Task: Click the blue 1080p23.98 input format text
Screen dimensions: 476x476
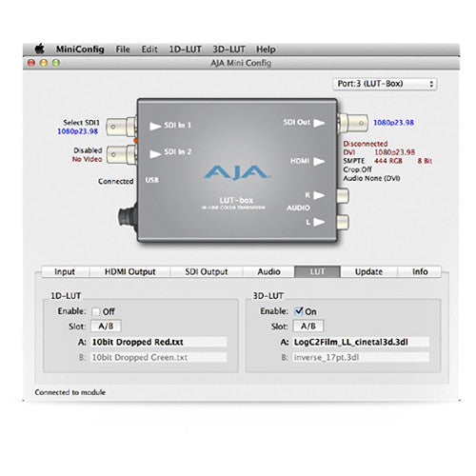Action: (x=77, y=131)
